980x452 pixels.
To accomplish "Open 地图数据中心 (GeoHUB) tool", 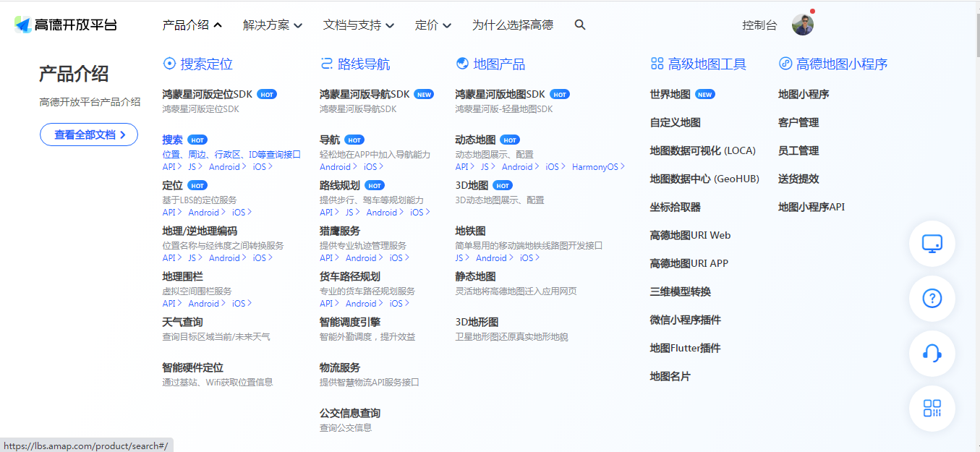I will (705, 179).
